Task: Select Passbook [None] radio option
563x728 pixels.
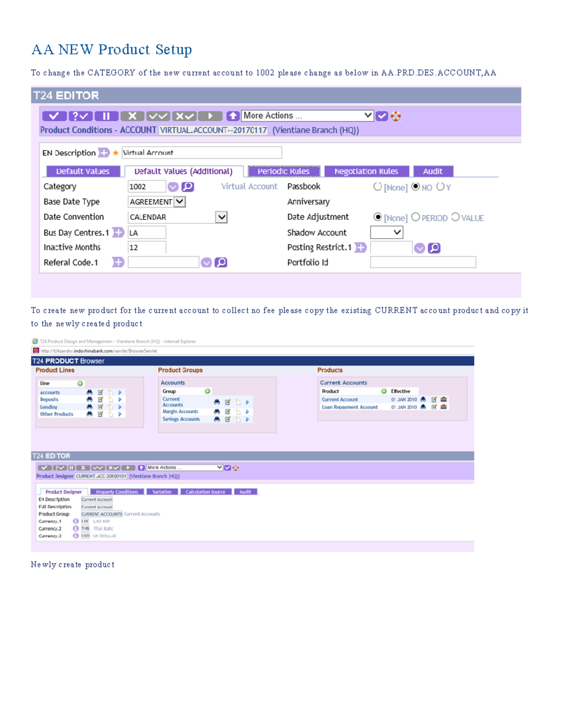Action: coord(378,187)
